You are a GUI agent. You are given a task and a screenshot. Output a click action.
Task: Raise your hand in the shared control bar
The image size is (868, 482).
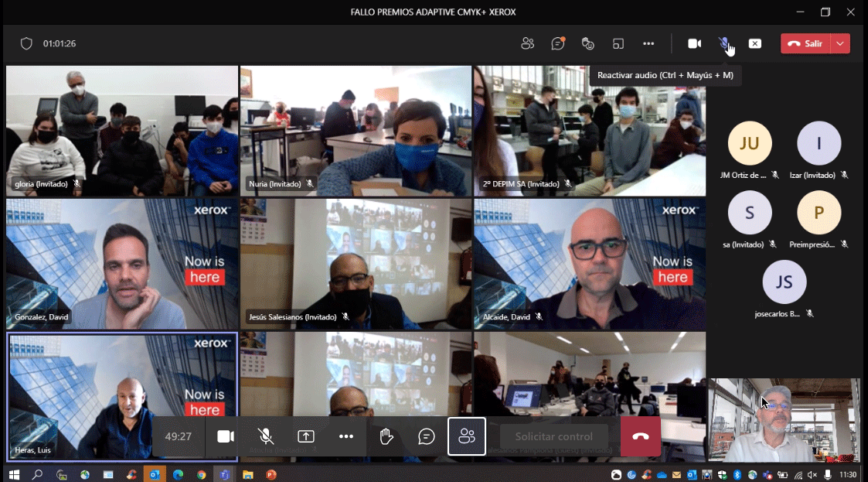[x=386, y=437]
